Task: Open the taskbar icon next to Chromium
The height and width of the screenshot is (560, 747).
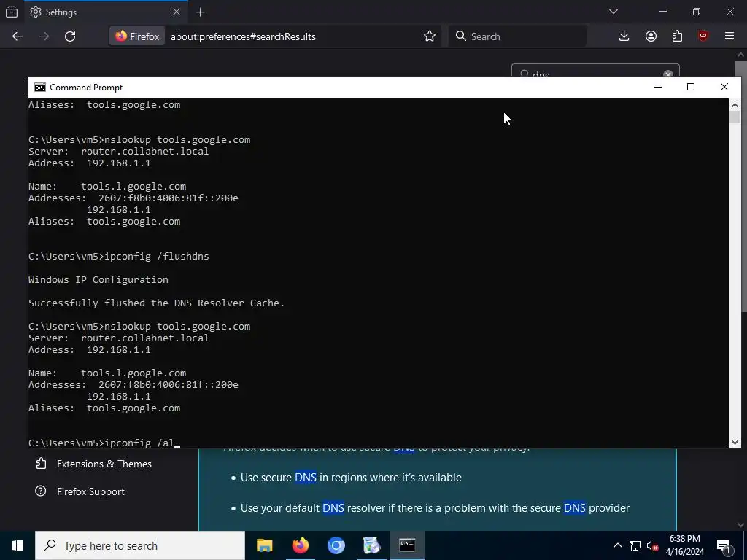Action: tap(371, 545)
